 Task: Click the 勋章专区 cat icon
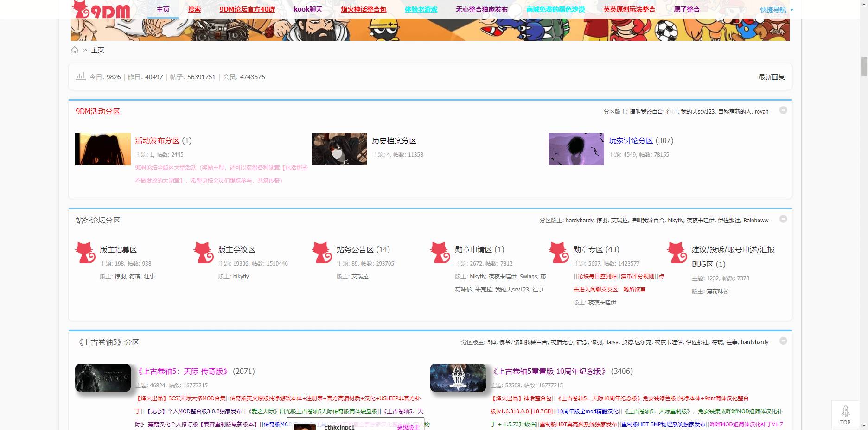point(558,253)
